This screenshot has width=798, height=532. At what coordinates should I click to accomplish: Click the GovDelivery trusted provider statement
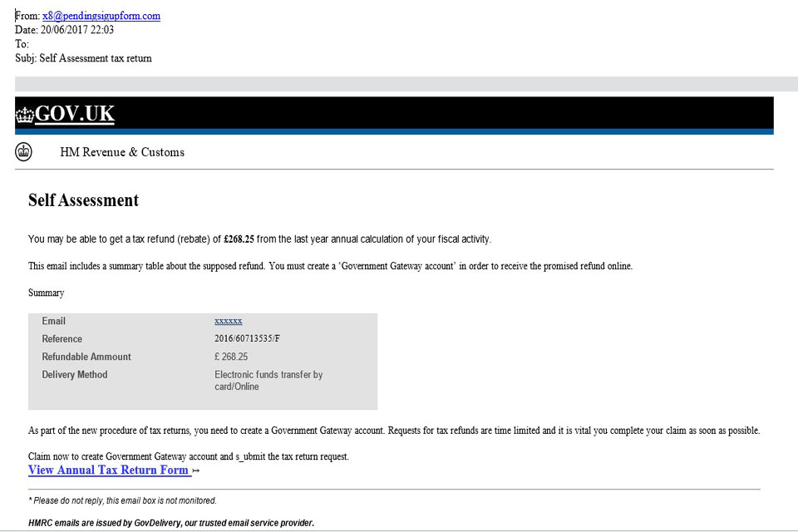[171, 523]
